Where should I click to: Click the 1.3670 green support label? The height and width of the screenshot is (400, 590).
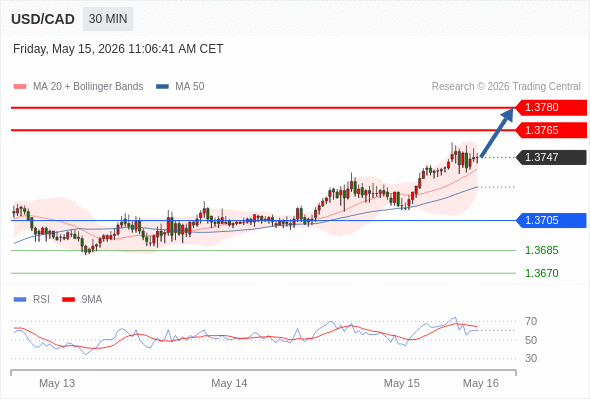pos(542,273)
